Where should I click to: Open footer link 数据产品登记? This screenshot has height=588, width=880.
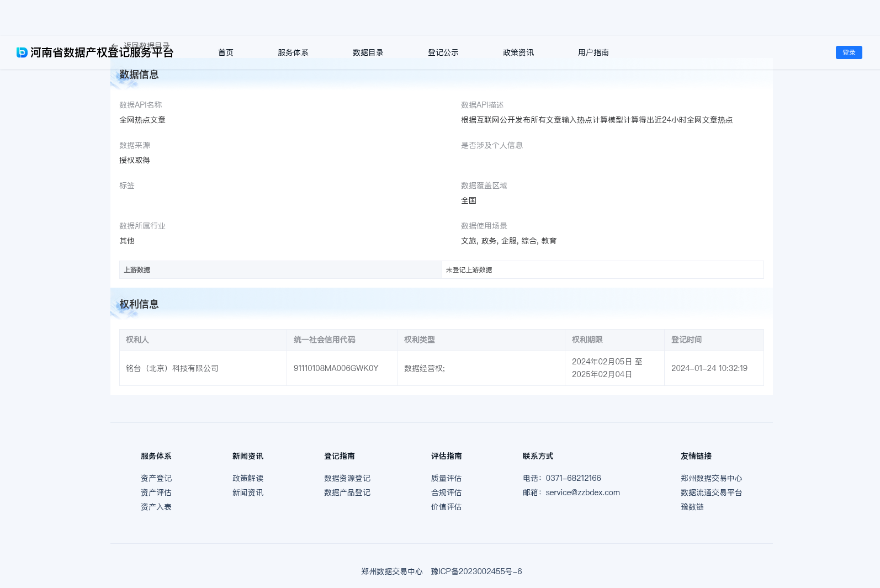tap(347, 492)
